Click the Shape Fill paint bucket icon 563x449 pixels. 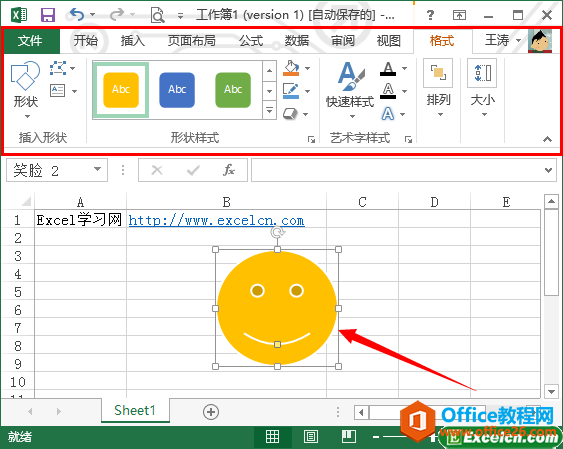click(x=291, y=68)
